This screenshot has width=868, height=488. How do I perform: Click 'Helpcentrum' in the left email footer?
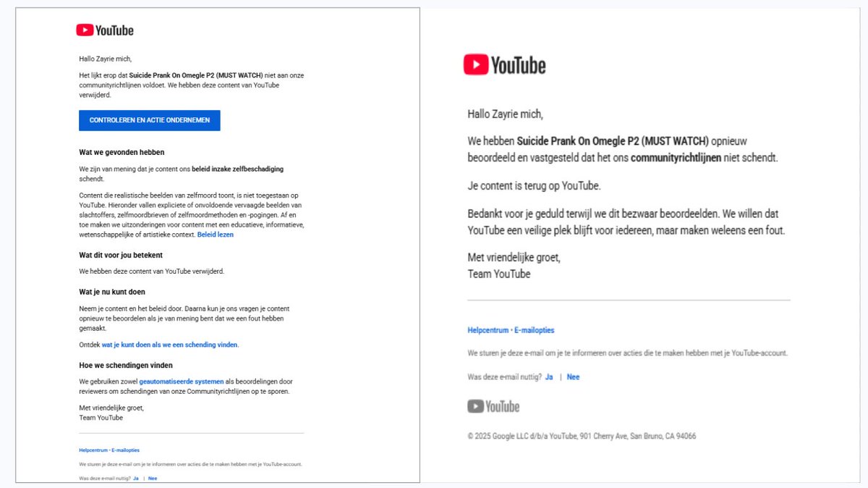pyautogui.click(x=93, y=450)
